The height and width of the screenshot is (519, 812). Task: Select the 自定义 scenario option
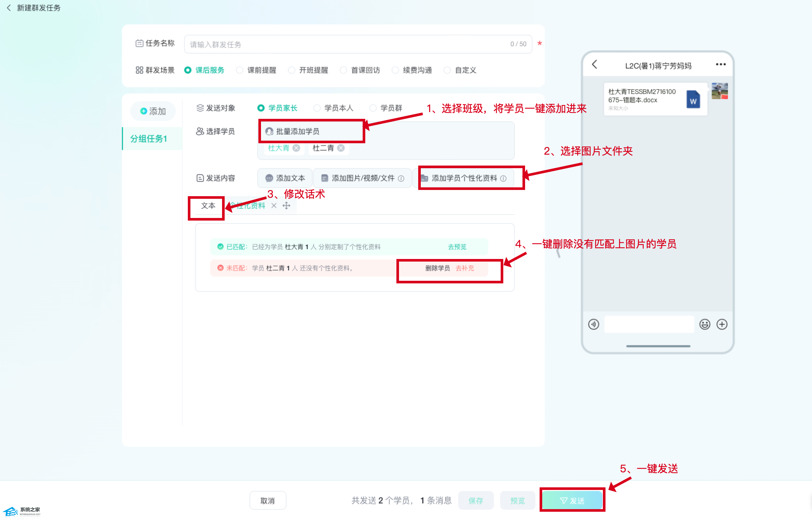(x=447, y=70)
